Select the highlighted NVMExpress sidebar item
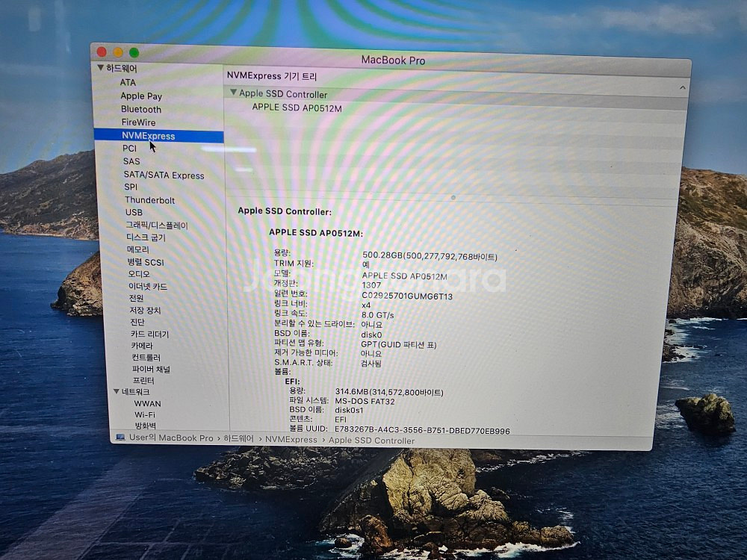The height and width of the screenshot is (560, 747). [158, 136]
